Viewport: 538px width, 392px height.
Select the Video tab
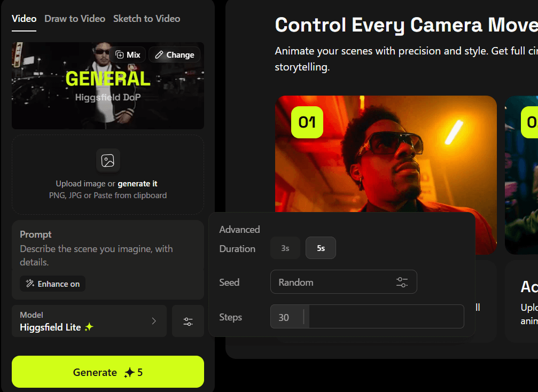tap(24, 19)
